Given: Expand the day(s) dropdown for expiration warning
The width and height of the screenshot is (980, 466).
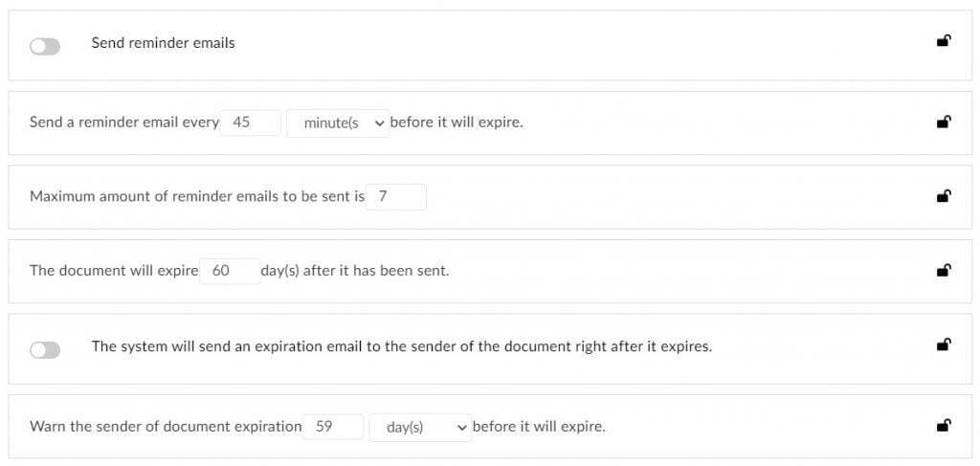Looking at the screenshot, I should (x=420, y=428).
